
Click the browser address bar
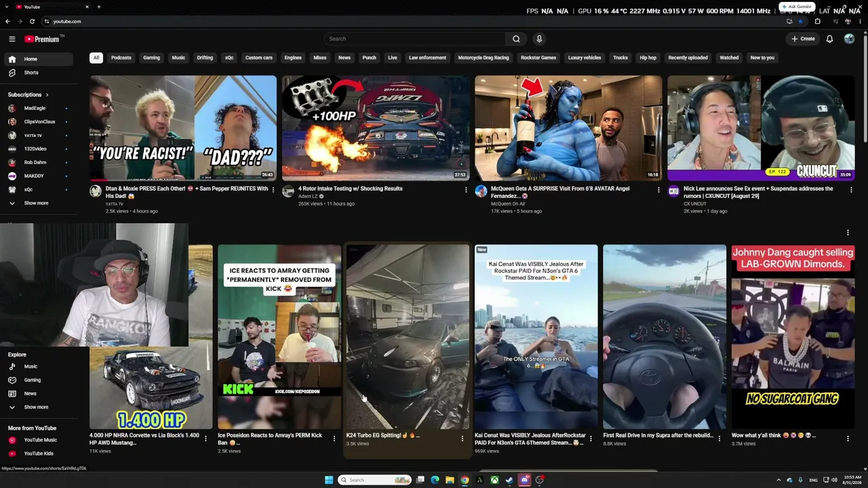click(x=407, y=21)
